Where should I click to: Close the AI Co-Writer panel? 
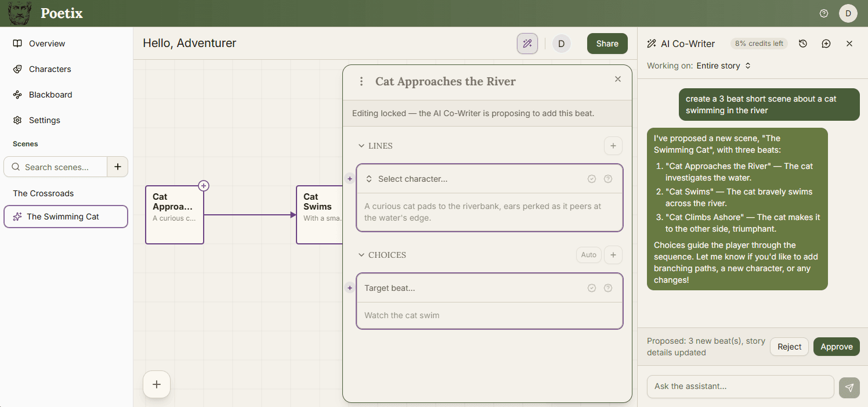point(849,44)
